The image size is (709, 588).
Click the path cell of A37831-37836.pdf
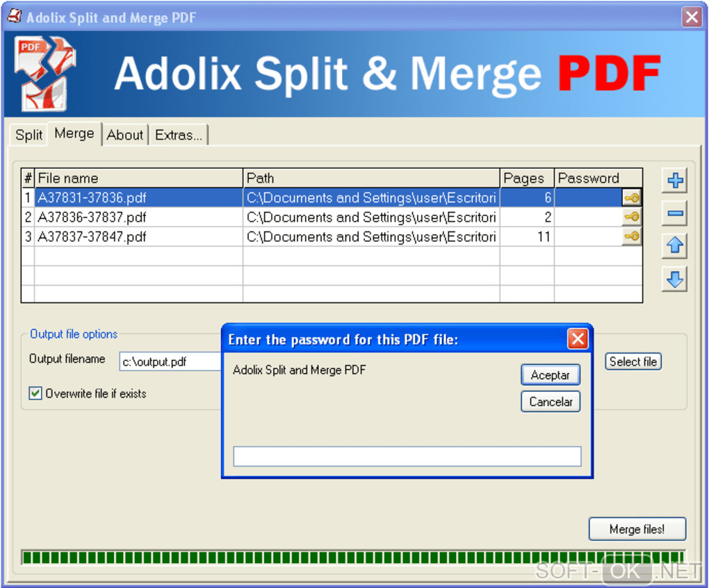click(371, 197)
